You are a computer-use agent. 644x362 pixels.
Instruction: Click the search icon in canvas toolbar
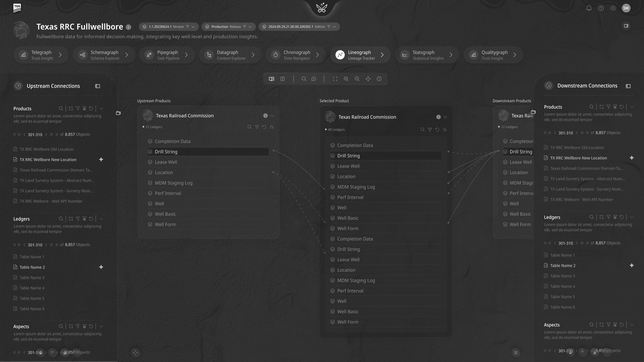(x=304, y=79)
